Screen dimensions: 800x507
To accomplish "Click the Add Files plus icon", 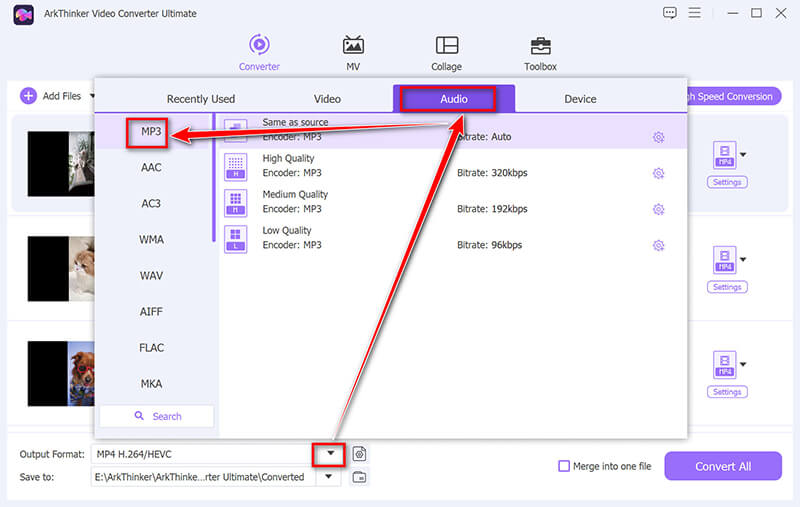I will pyautogui.click(x=29, y=95).
